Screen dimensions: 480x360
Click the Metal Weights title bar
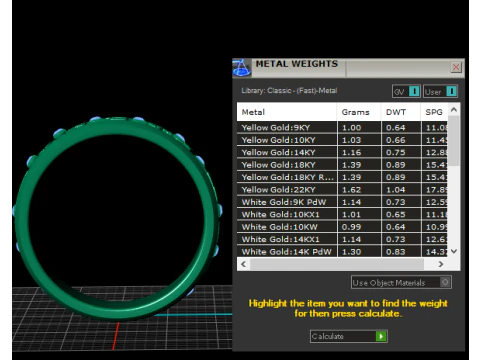350,67
